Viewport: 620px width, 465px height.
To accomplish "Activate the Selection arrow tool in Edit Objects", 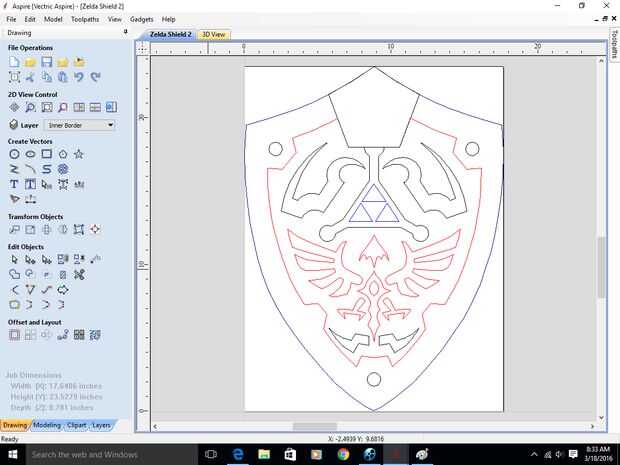I will click(x=14, y=259).
